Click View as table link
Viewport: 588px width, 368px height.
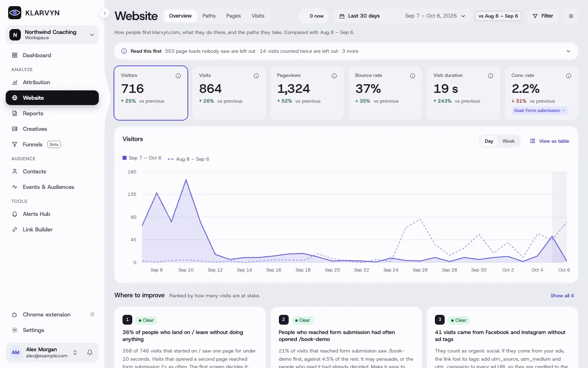point(550,141)
